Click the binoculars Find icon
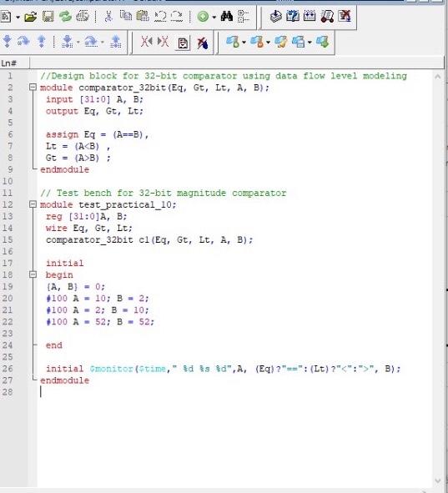The height and width of the screenshot is (493, 448). 226,17
